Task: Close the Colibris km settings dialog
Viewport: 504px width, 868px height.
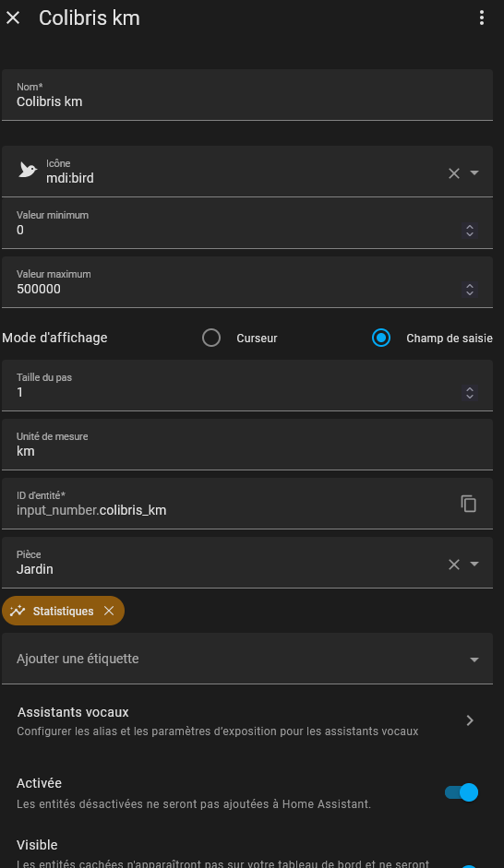Action: (13, 18)
